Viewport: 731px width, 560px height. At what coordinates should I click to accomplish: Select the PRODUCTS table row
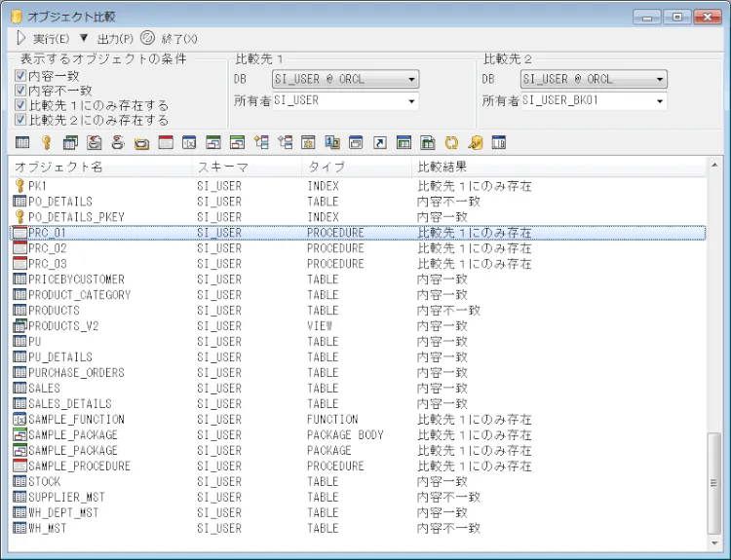358,311
